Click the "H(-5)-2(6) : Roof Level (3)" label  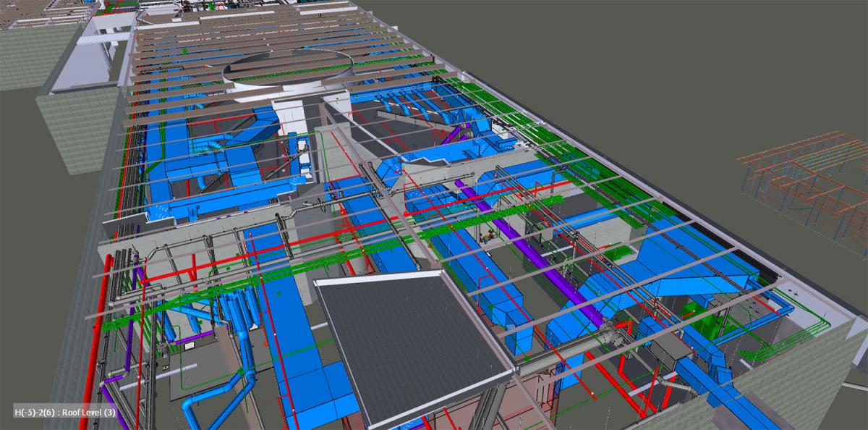[64, 412]
